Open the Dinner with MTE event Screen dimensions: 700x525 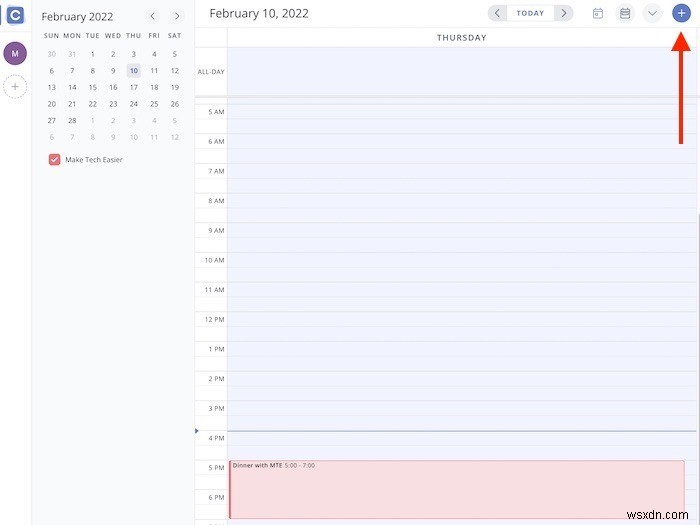[x=457, y=489]
